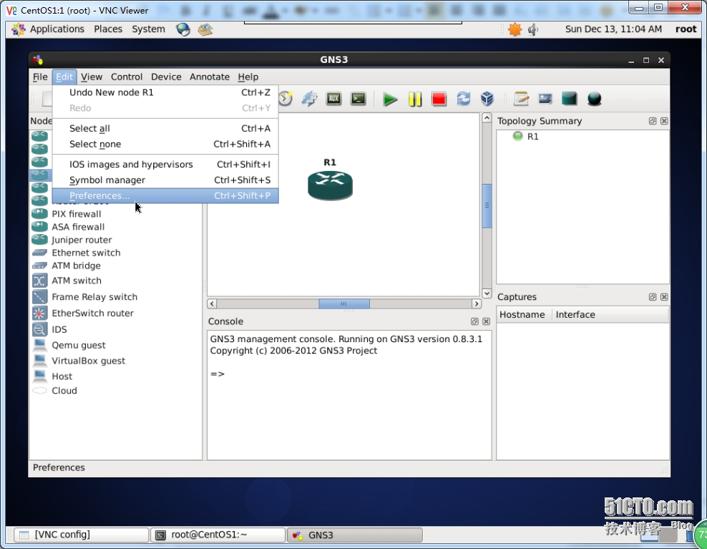Click the EtherSwitch router node icon
The width and height of the screenshot is (707, 549).
tap(40, 313)
